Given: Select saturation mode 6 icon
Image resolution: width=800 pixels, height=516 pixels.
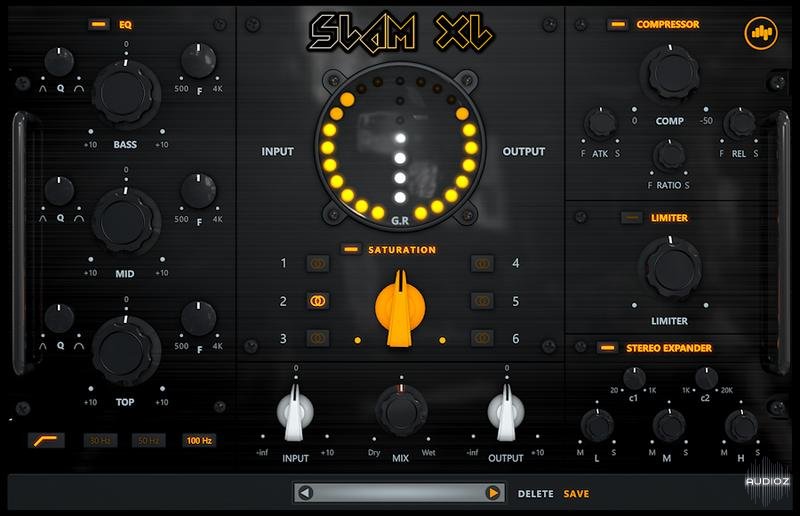Looking at the screenshot, I should point(482,338).
